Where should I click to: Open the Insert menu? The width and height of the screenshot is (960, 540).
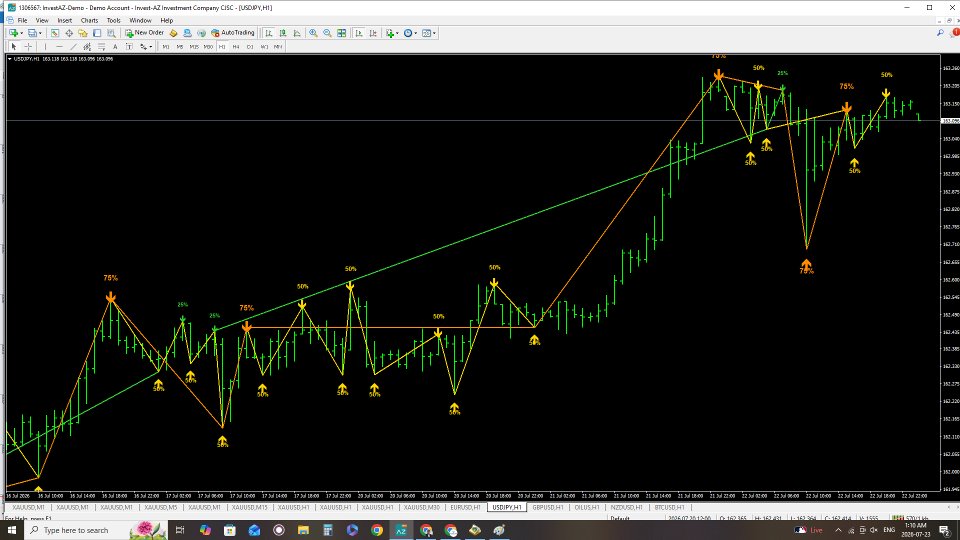click(64, 20)
